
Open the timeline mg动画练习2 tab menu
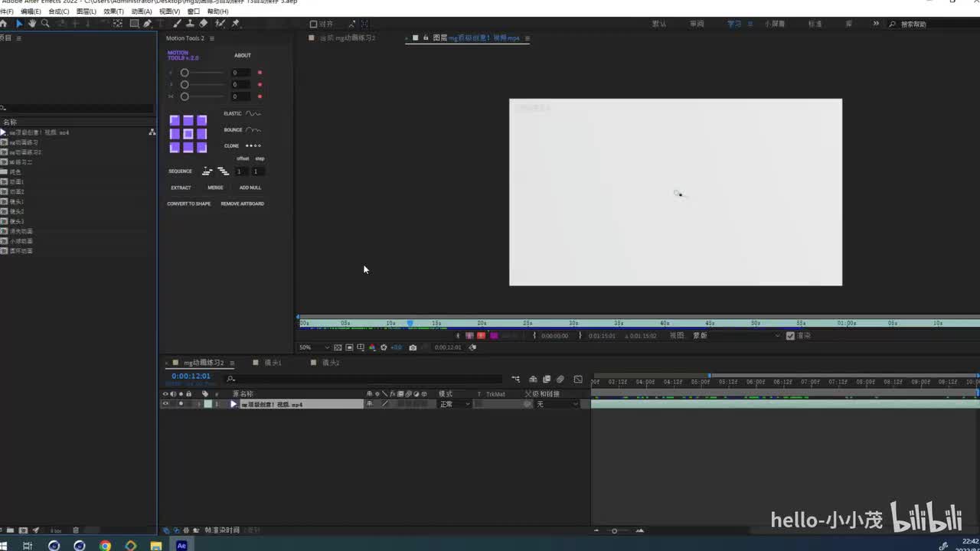[x=233, y=363]
